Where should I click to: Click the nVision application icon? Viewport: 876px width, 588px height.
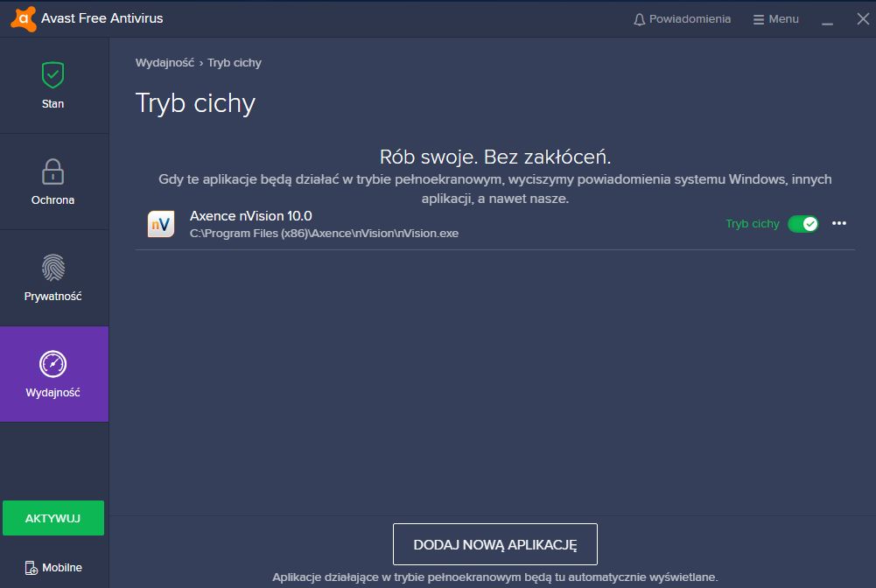(160, 224)
